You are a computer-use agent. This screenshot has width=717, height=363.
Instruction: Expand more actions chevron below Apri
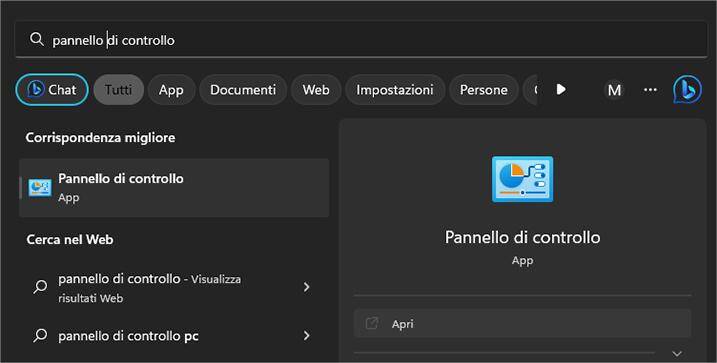677,353
